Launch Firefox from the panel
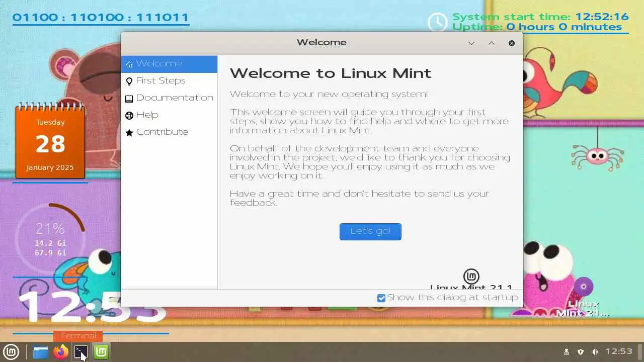This screenshot has width=644, height=362. pos(61,352)
